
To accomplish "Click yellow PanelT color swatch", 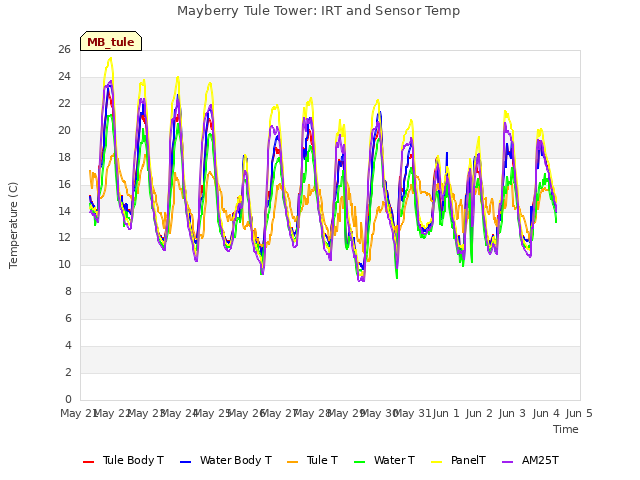I will (x=437, y=462).
